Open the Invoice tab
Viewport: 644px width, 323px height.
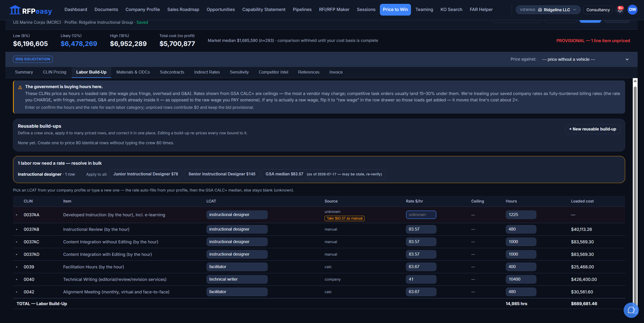[x=336, y=72]
